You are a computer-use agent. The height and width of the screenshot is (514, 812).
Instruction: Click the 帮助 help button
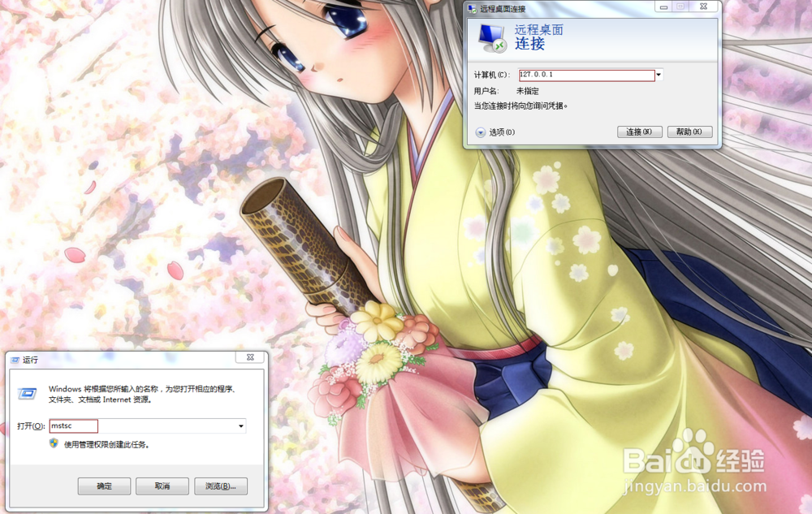pyautogui.click(x=689, y=132)
